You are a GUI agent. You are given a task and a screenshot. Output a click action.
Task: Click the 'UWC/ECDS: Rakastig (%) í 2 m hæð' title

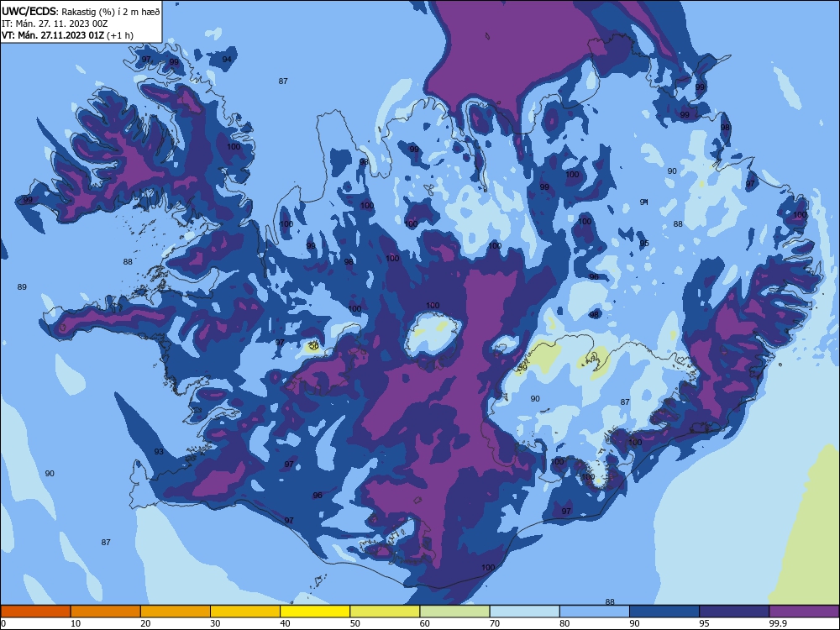click(81, 11)
